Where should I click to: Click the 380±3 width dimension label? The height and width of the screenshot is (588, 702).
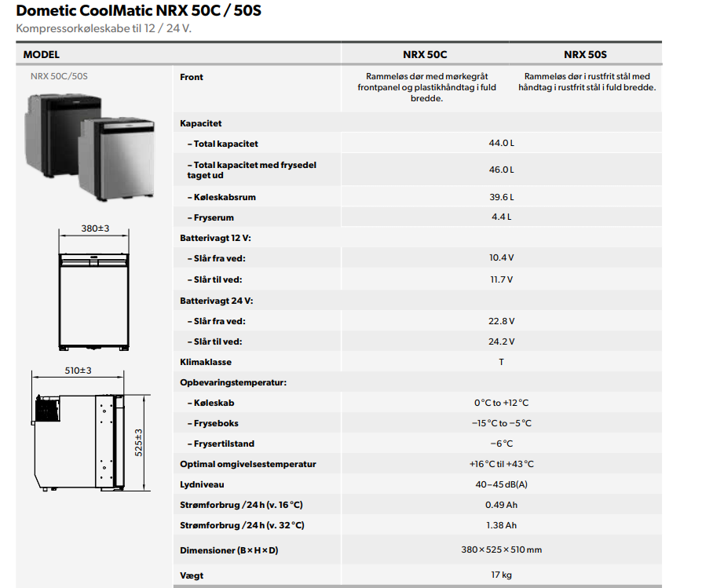pyautogui.click(x=95, y=228)
